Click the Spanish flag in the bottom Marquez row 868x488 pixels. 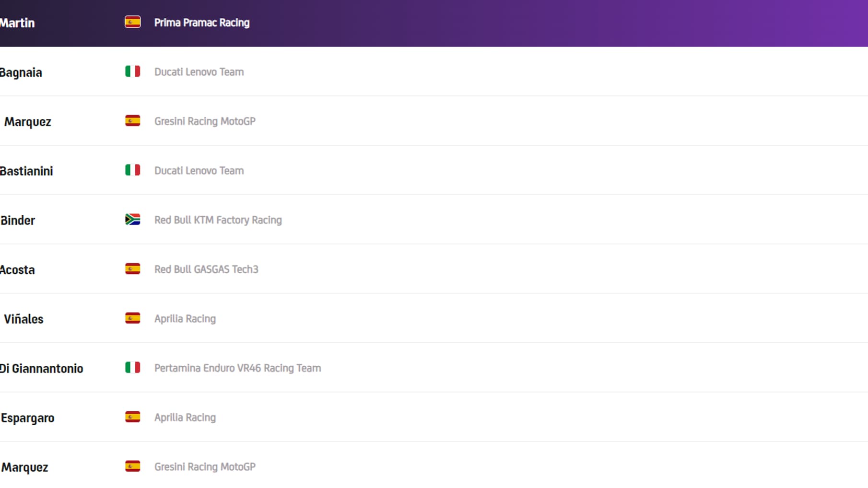pyautogui.click(x=132, y=466)
